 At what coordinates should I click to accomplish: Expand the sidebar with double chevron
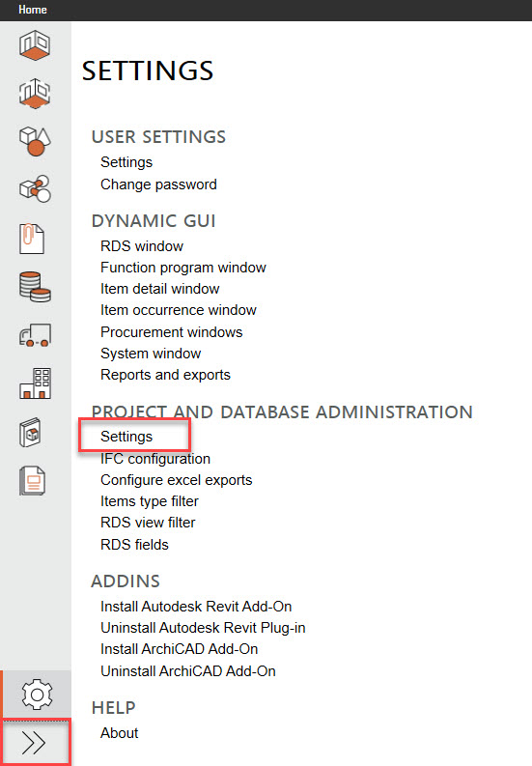coord(34,743)
